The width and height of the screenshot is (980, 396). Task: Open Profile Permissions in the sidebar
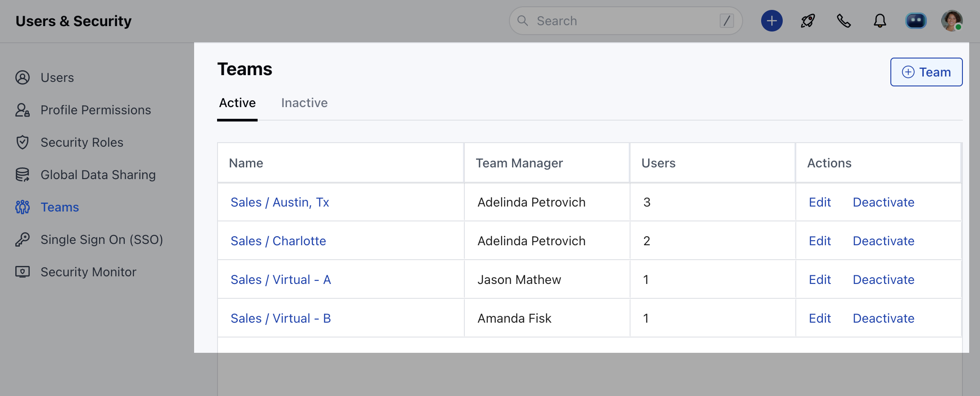pos(95,110)
